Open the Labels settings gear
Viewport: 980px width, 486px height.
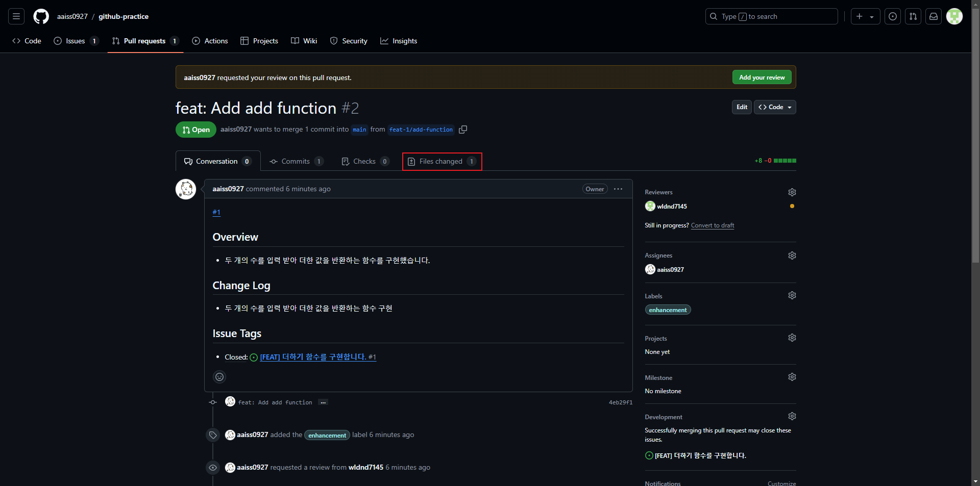pyautogui.click(x=792, y=295)
